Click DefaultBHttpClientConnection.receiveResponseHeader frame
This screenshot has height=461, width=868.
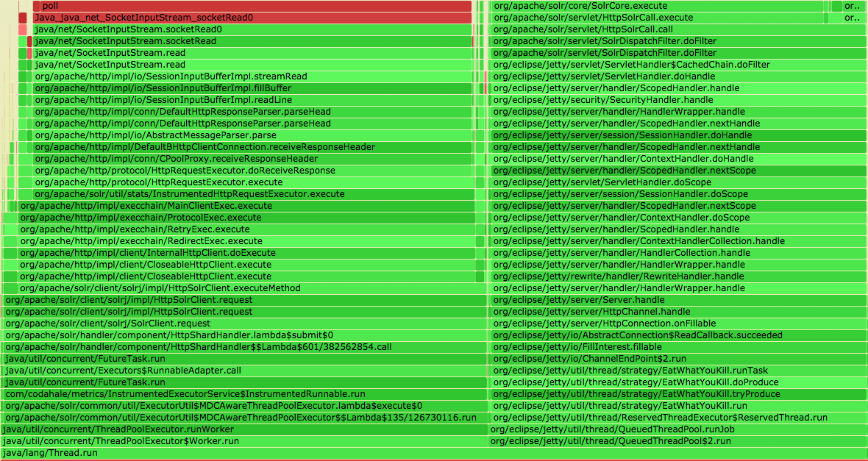point(252,147)
